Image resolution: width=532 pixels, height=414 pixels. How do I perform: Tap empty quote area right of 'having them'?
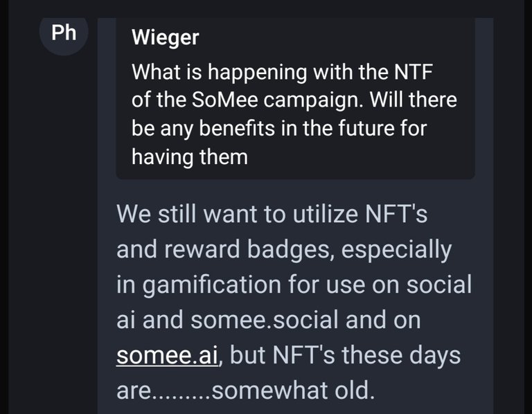coord(360,158)
